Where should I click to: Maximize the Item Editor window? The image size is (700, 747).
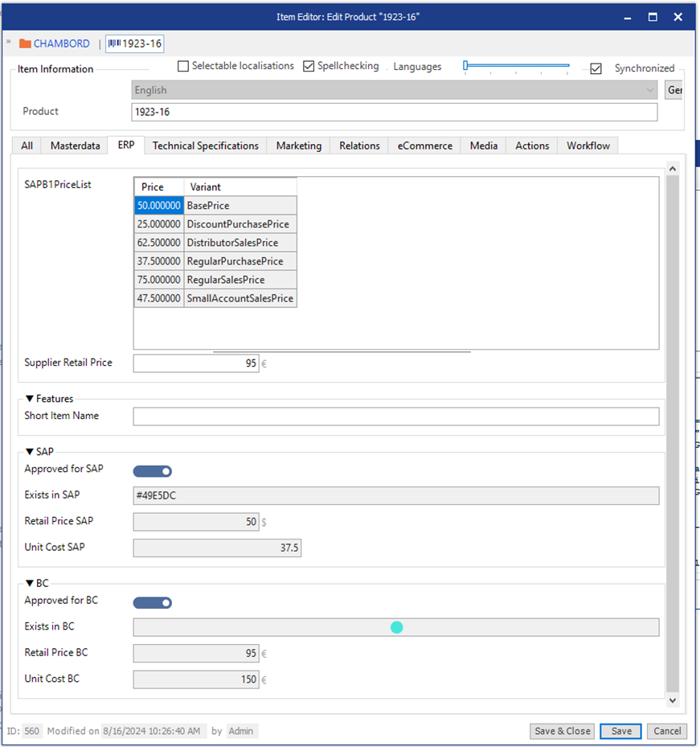click(x=653, y=17)
